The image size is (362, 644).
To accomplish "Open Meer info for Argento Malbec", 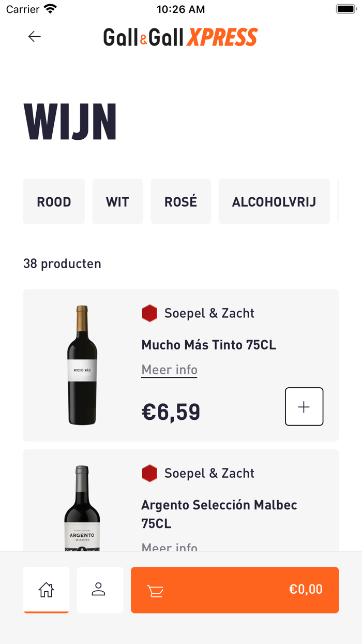I will [x=170, y=547].
